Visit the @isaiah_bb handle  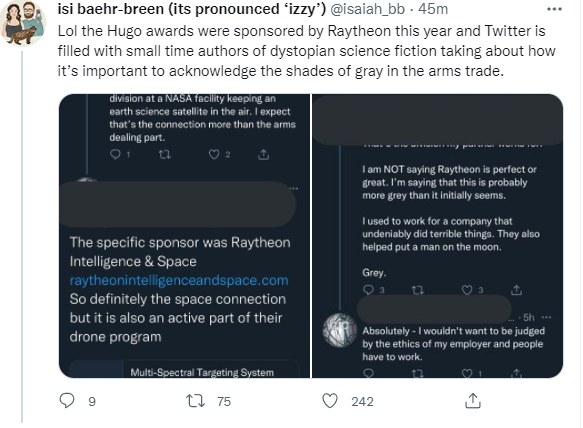pyautogui.click(x=367, y=9)
